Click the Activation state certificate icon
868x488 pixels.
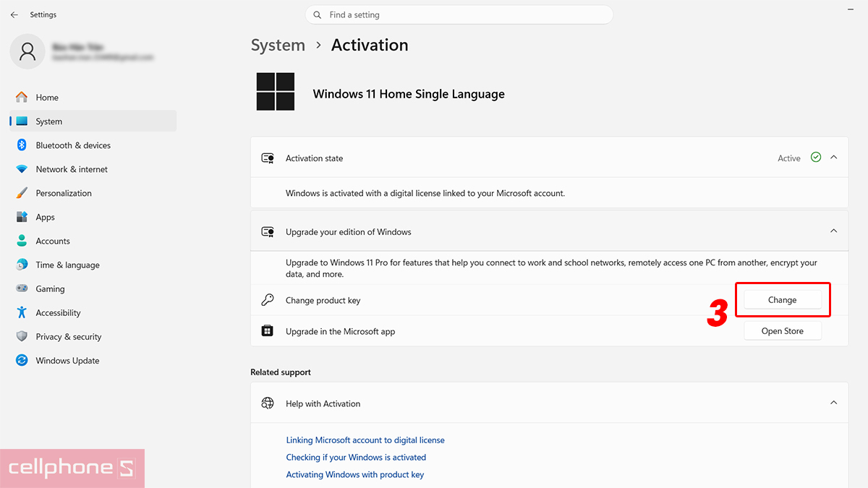click(x=268, y=158)
